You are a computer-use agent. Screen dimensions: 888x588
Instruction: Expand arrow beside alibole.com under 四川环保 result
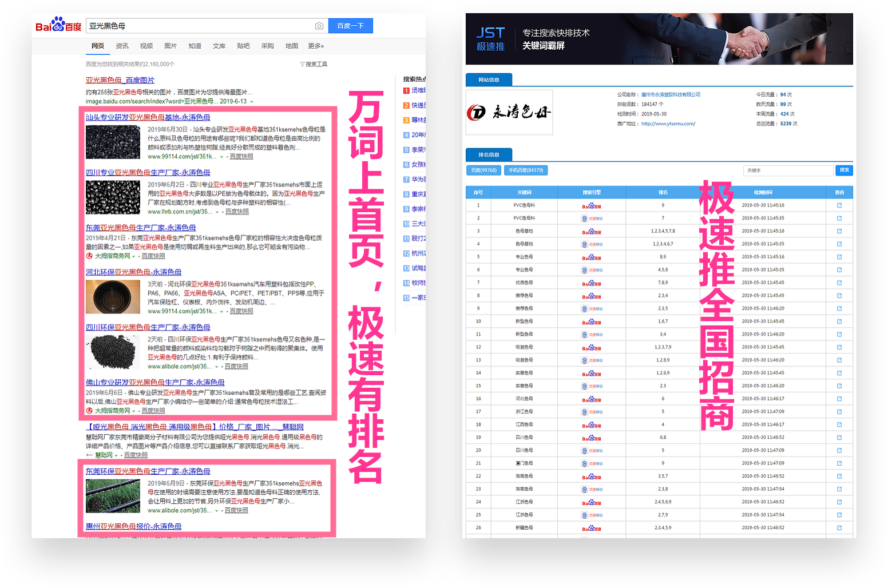coord(216,367)
